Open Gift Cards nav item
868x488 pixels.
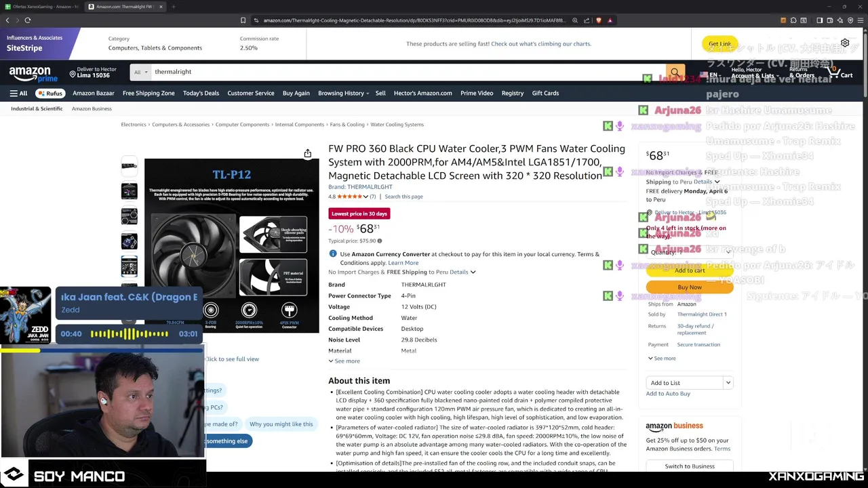tap(545, 93)
